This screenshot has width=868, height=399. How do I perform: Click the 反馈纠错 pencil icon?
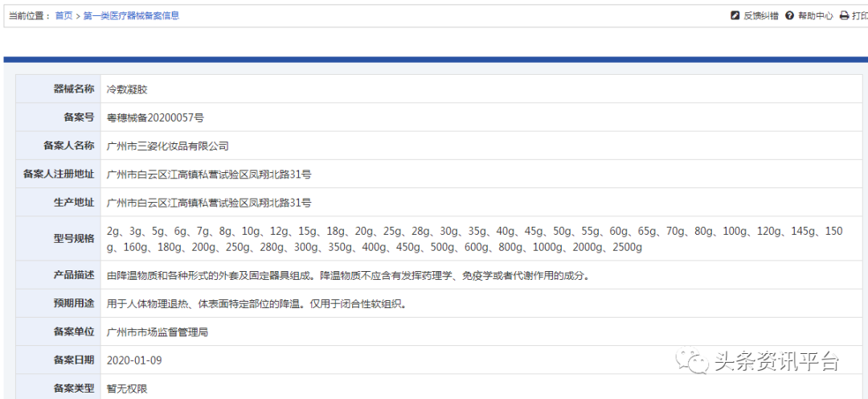click(735, 15)
